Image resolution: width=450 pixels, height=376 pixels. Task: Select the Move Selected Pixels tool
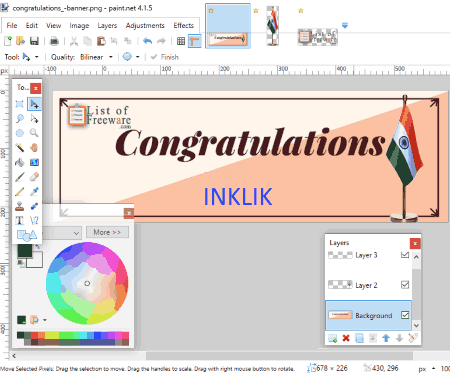coord(34,104)
